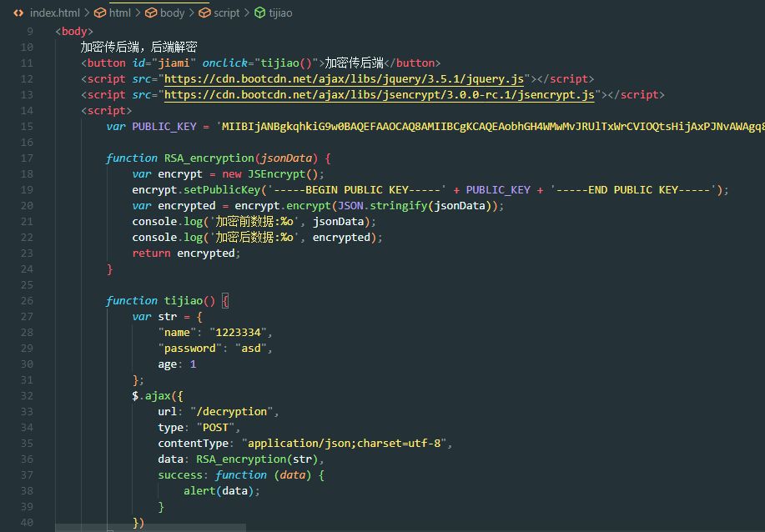
Task: Follow the jquery.js CDN link
Action: (x=344, y=79)
